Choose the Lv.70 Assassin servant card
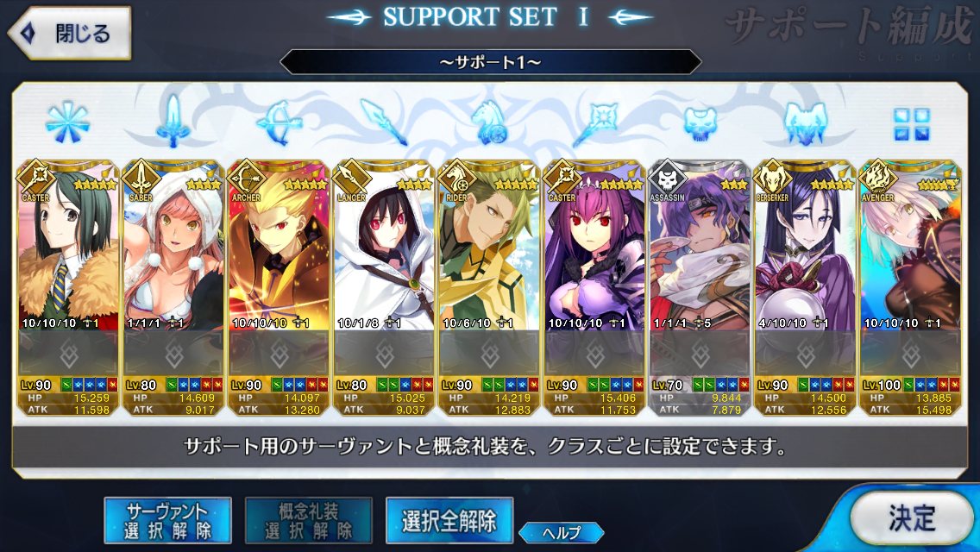 (700, 287)
